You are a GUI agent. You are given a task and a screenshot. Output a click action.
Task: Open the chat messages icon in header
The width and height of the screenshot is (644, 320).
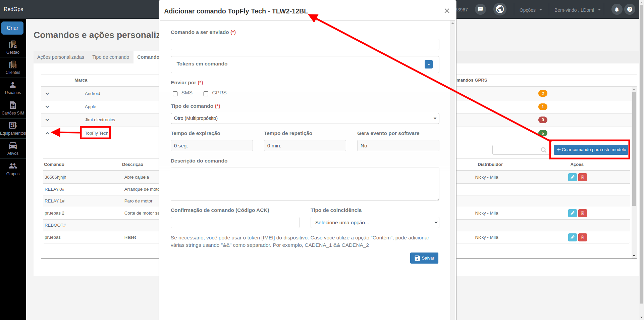coord(480,9)
